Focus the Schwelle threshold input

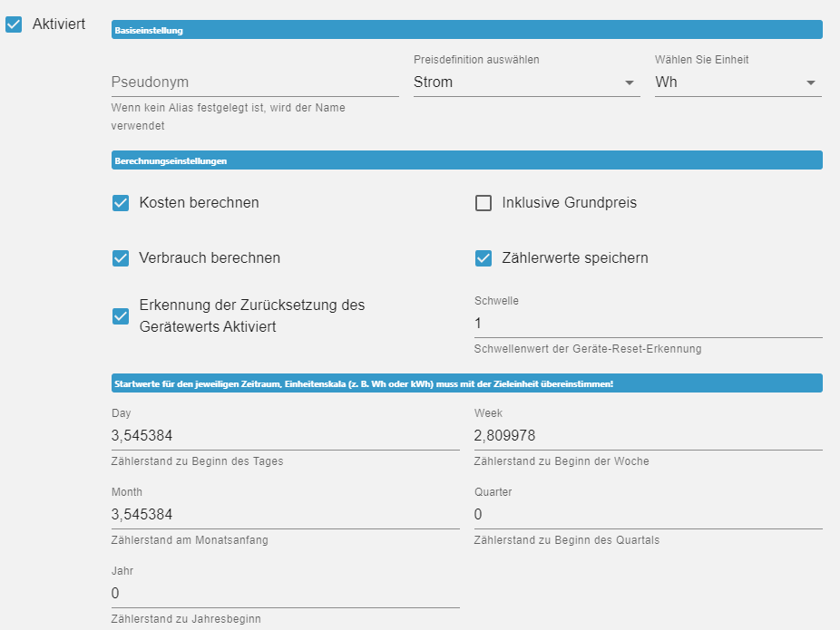(x=648, y=324)
